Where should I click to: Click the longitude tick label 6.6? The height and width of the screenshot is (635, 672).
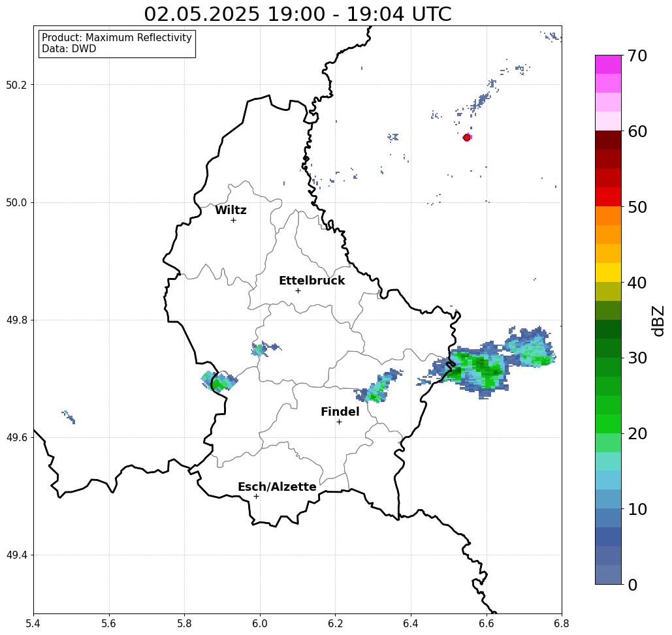point(487,623)
